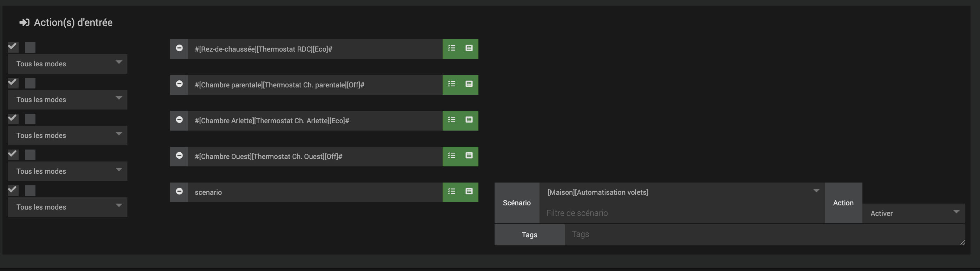The width and height of the screenshot is (980, 271).
Task: Click the 'Filtre de scénario' field
Action: [682, 213]
